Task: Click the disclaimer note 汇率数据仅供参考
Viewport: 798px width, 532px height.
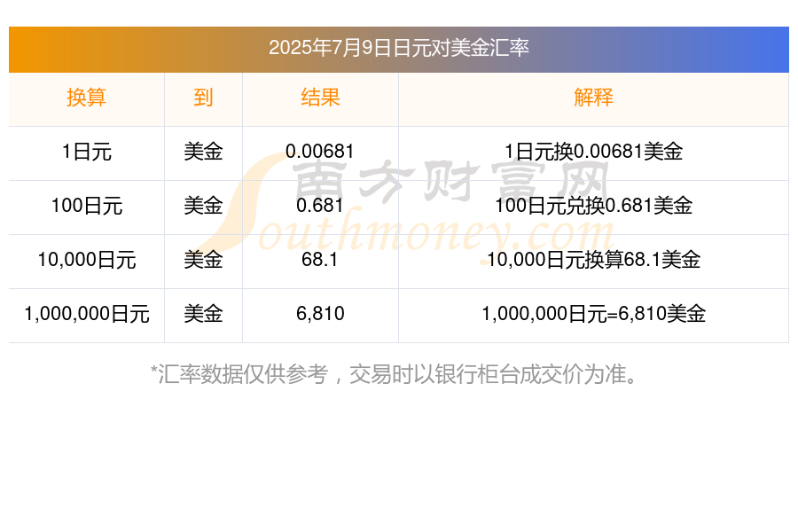Action: point(395,374)
